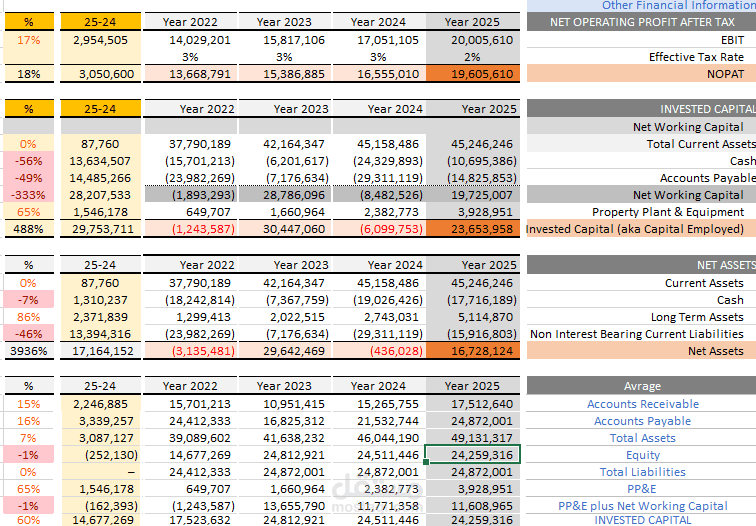Click the 3936% Net Assets percentage cell
756x526 pixels.
29,351
